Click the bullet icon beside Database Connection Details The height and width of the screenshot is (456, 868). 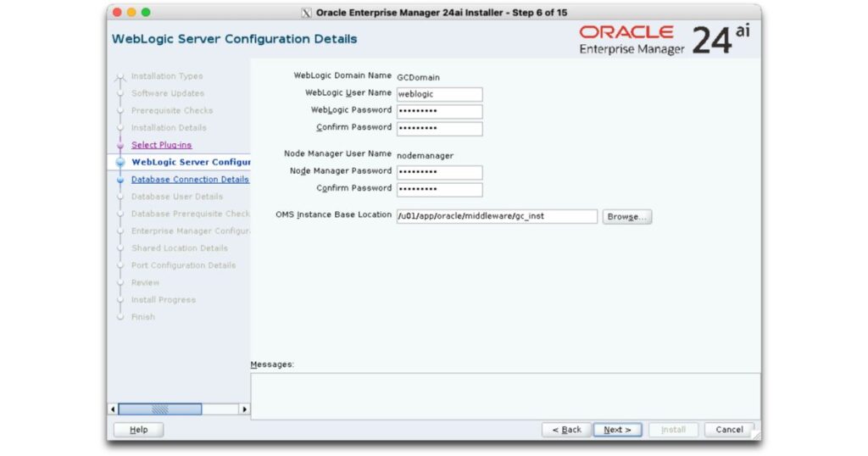point(120,180)
